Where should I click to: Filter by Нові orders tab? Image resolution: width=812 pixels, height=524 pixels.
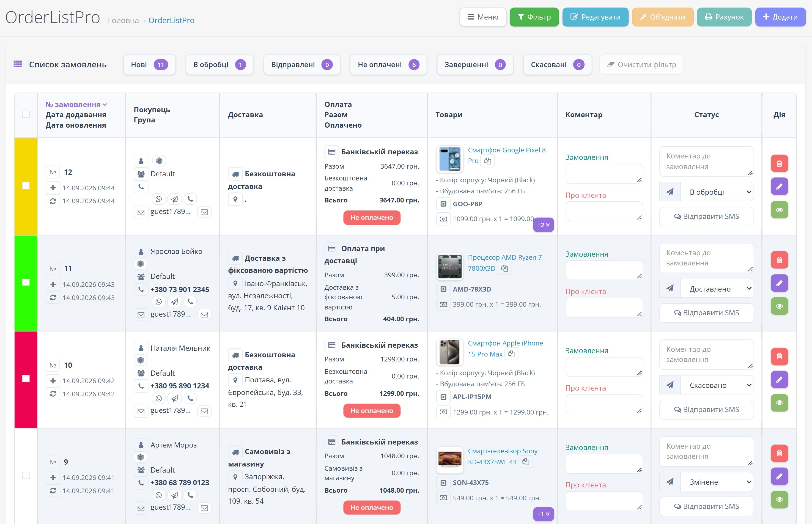pos(149,65)
